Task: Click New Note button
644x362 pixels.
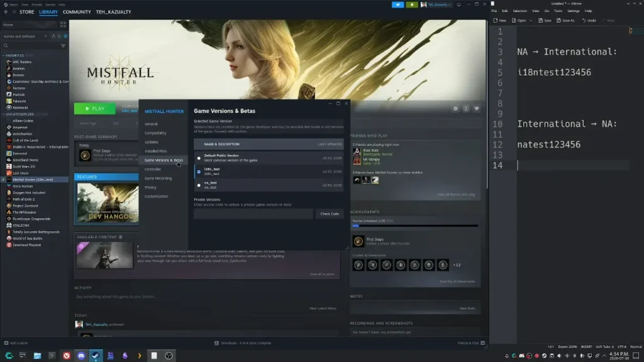Action: [467, 308]
